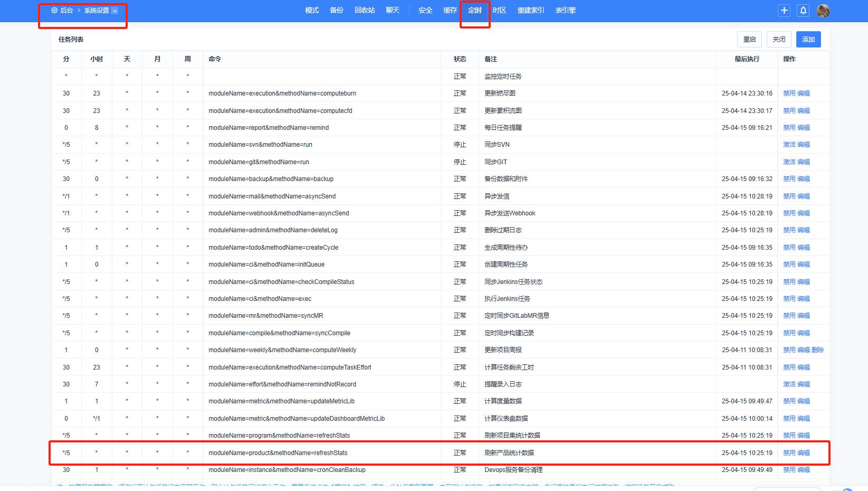Viewport: 868px width, 491px height.
Task: Switch to the 备份 tab
Action: [337, 11]
